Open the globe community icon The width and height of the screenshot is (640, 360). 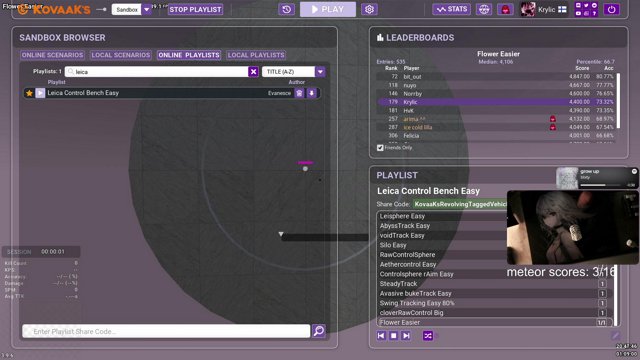click(x=484, y=9)
